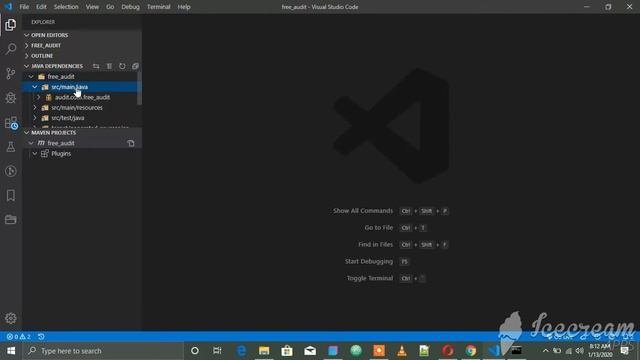Viewport: 640px width, 360px height.
Task: Open the Terminal menu
Action: click(x=158, y=7)
